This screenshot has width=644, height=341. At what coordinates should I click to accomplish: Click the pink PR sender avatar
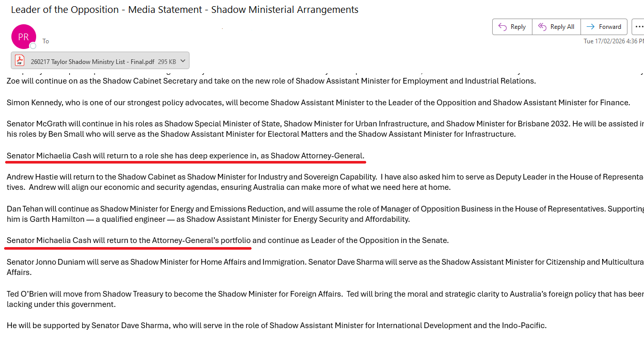[23, 37]
